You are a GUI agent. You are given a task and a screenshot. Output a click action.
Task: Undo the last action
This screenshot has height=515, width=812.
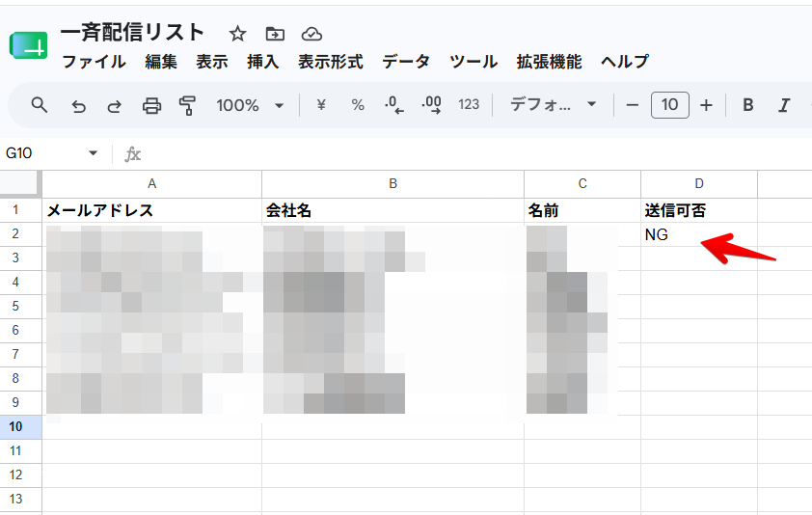pos(78,106)
